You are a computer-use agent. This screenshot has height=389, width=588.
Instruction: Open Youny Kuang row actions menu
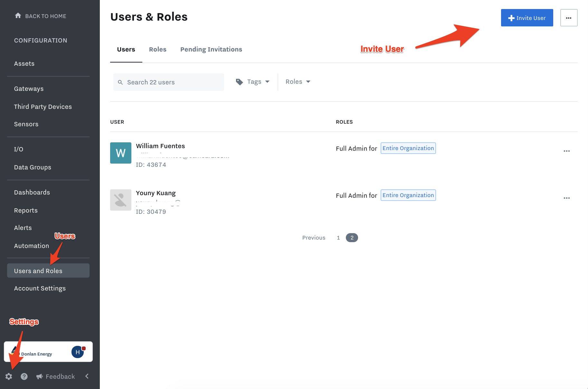[x=567, y=198]
